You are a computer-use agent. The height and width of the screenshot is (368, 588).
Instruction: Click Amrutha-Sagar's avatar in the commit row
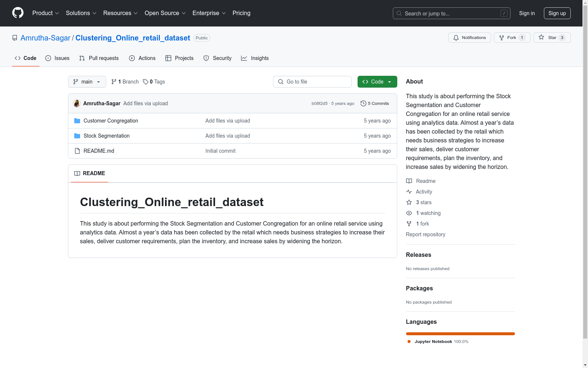click(x=77, y=103)
